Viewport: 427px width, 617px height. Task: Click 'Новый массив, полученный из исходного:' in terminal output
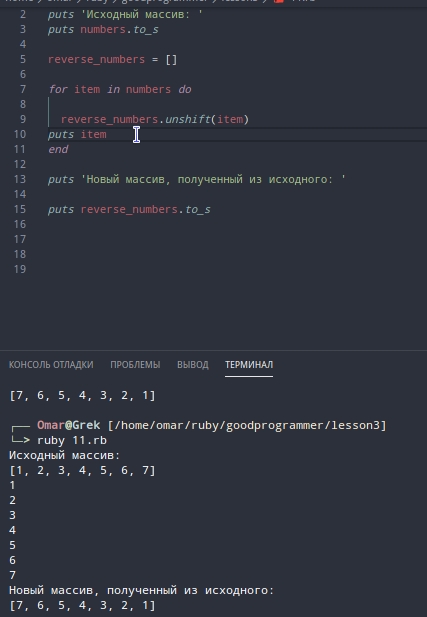coord(141,590)
